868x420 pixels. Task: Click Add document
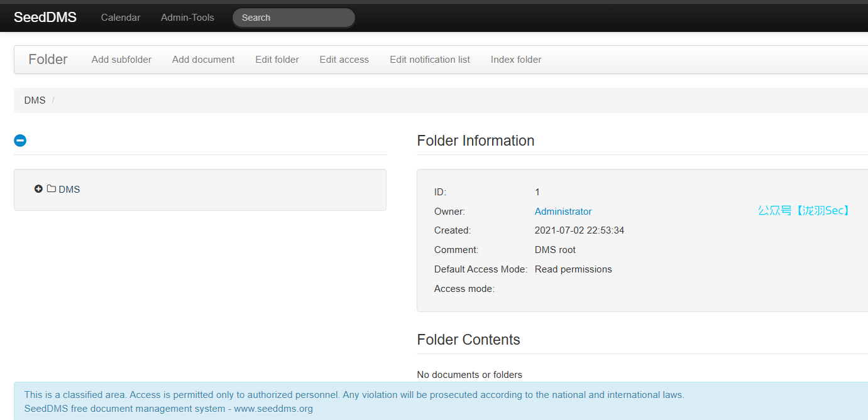point(203,60)
